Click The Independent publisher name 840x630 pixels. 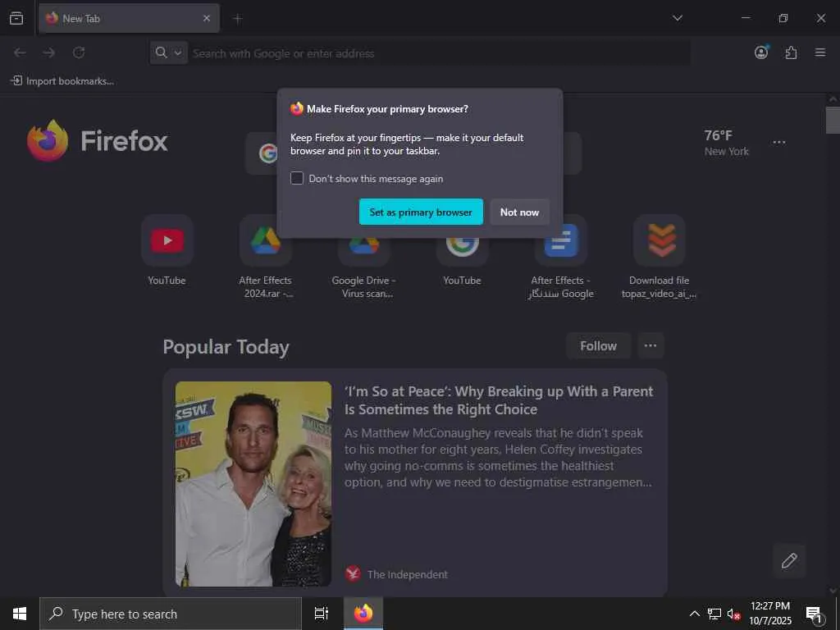(407, 574)
